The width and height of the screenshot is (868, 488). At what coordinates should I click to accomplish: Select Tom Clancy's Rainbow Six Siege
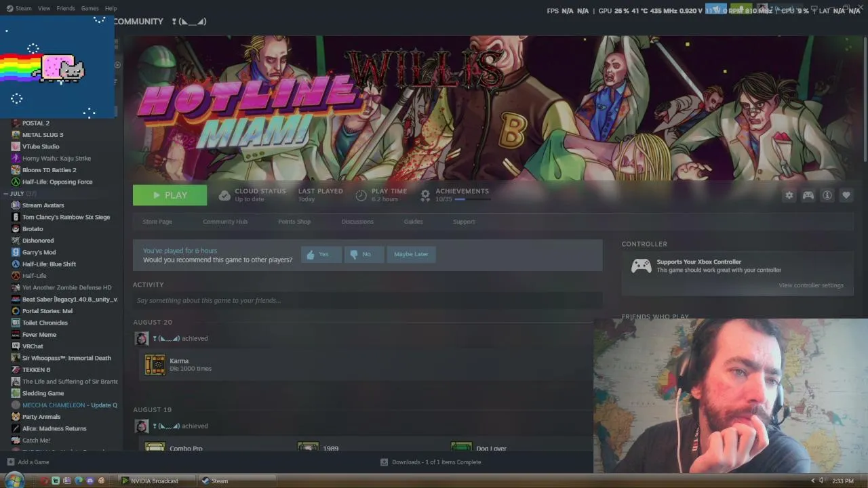tap(66, 217)
